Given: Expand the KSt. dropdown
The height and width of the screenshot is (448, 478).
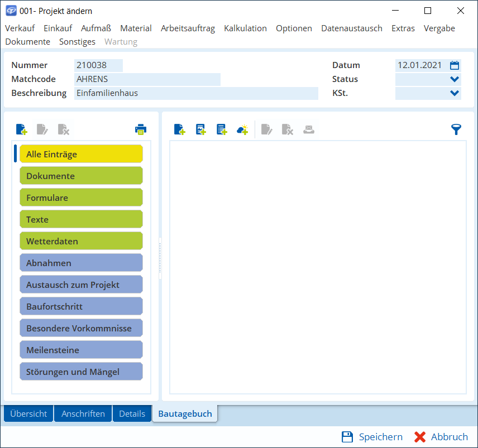Looking at the screenshot, I should (455, 93).
